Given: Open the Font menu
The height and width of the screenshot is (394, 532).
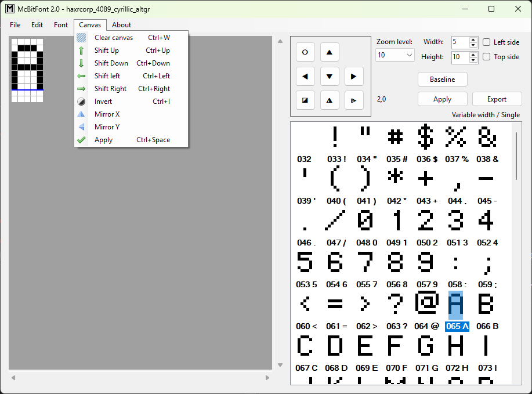Looking at the screenshot, I should (x=61, y=25).
